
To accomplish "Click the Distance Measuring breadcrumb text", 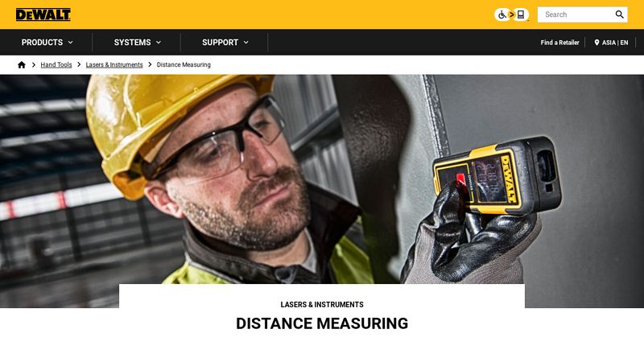I will click(x=184, y=65).
